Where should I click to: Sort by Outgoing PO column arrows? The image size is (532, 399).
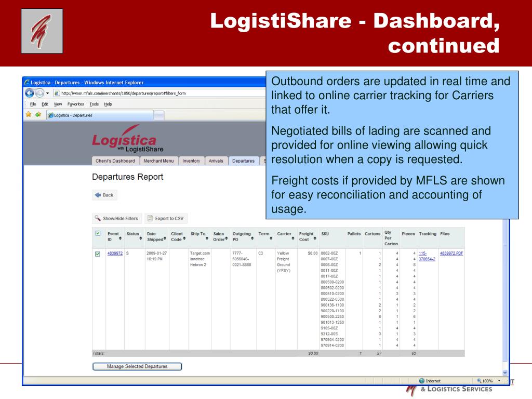[x=252, y=238]
